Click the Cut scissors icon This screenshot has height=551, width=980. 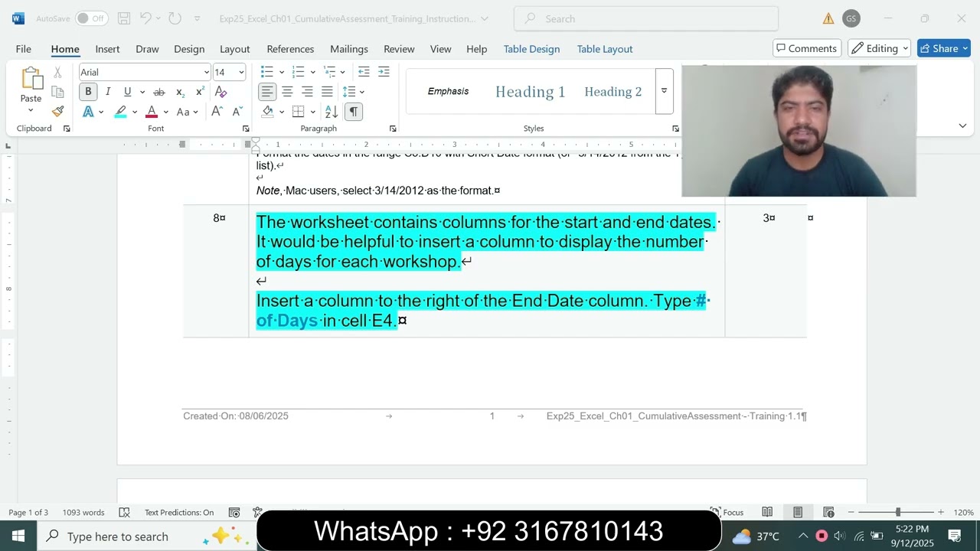57,73
